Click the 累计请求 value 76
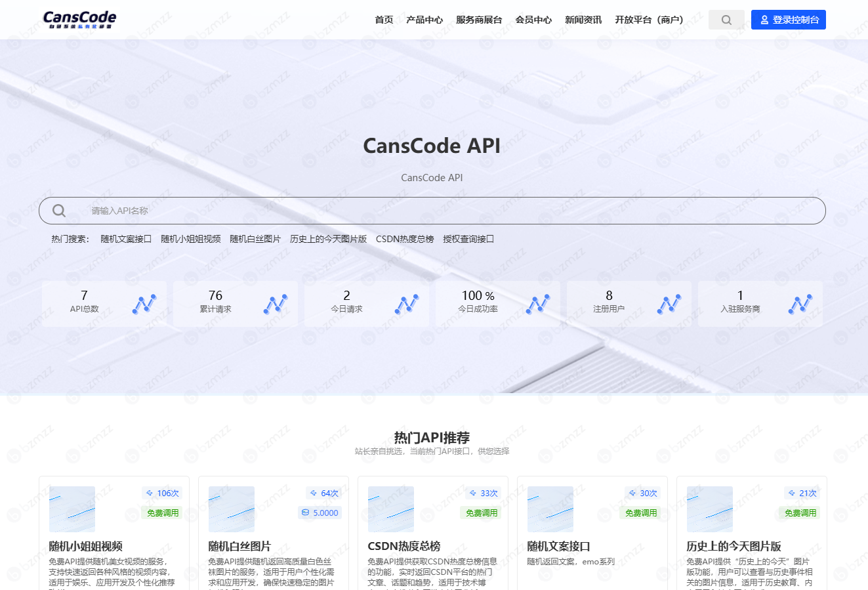Image resolution: width=868 pixels, height=590 pixels. [215, 296]
